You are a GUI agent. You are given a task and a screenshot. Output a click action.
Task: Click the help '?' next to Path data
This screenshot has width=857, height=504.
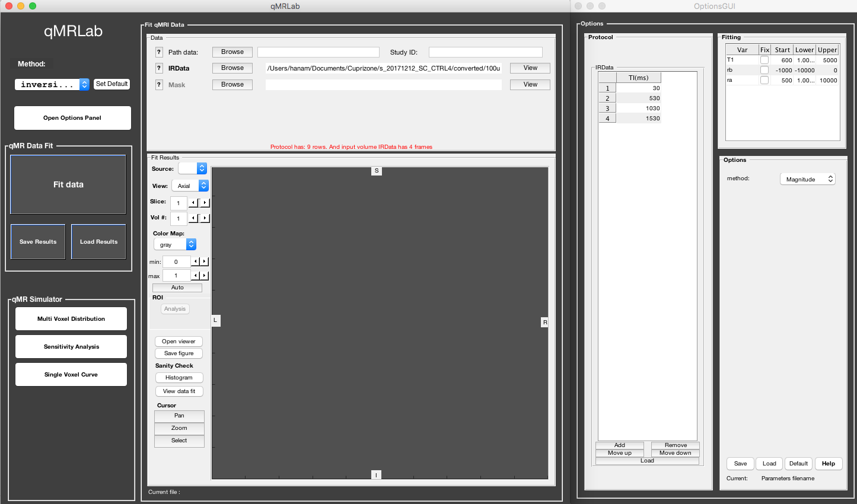[x=159, y=52]
